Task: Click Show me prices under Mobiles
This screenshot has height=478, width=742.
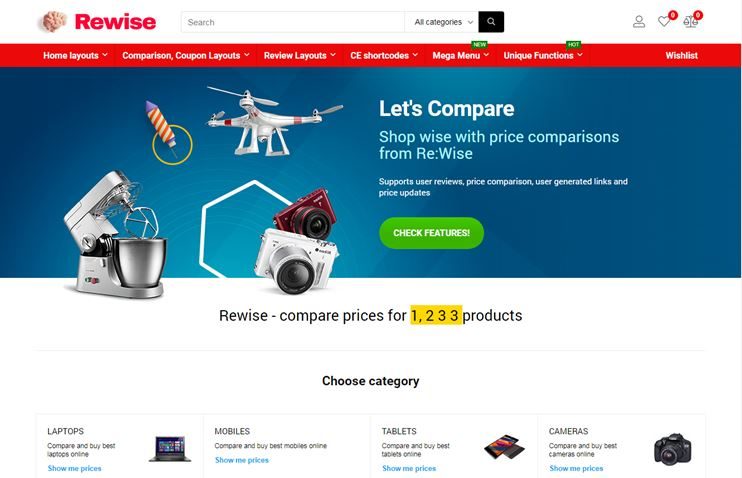Action: [241, 460]
